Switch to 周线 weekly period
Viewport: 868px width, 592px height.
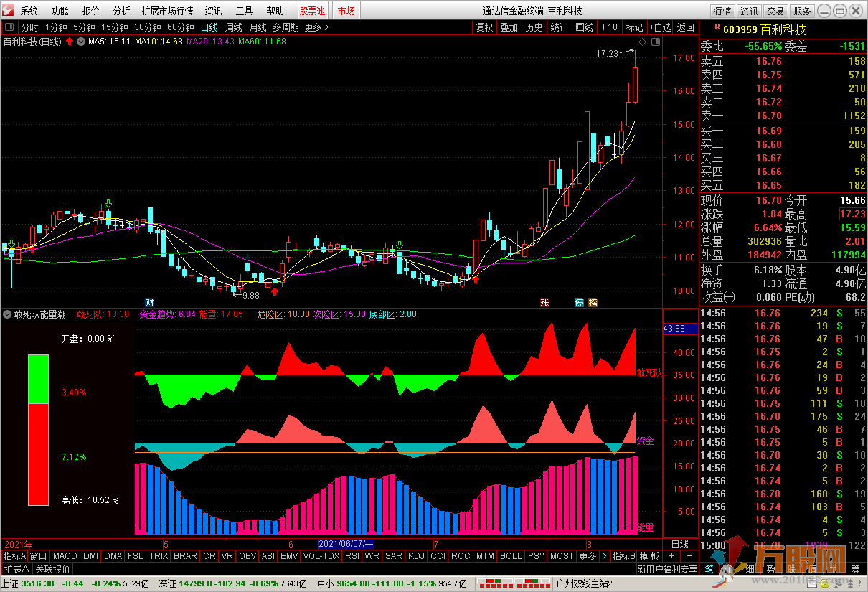tap(234, 27)
